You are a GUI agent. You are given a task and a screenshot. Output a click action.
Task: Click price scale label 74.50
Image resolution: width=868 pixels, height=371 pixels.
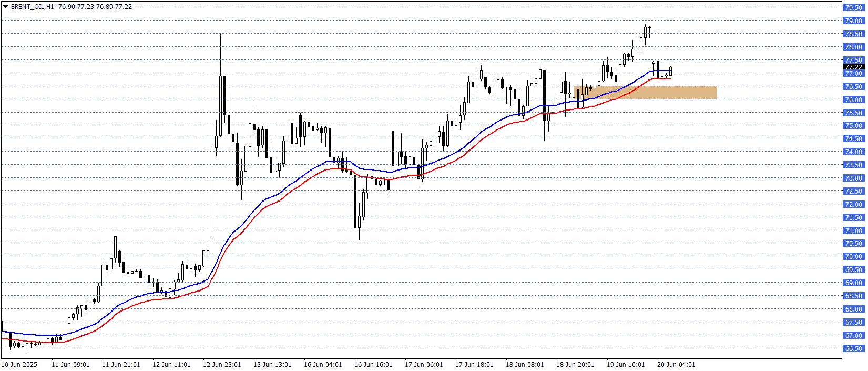click(x=853, y=139)
